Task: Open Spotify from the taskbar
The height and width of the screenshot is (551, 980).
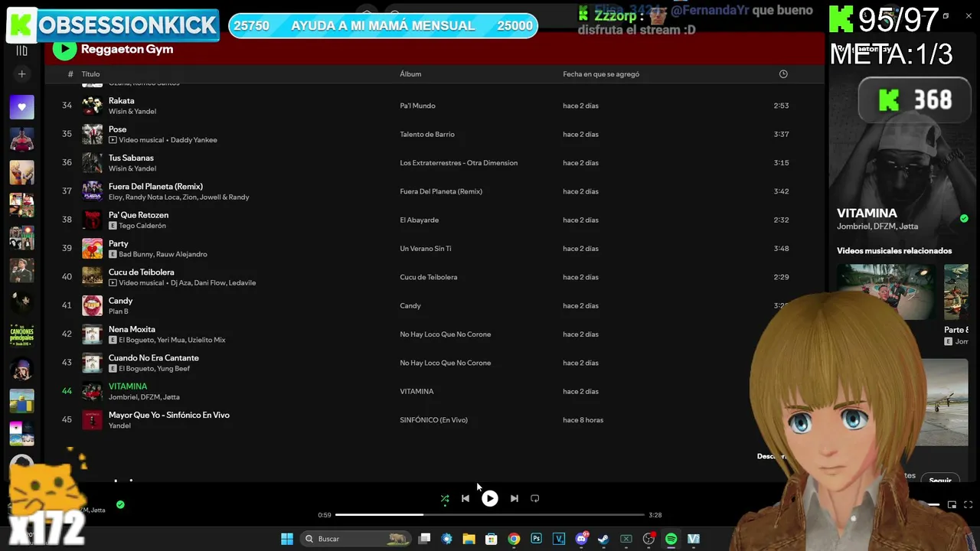Action: tap(671, 539)
